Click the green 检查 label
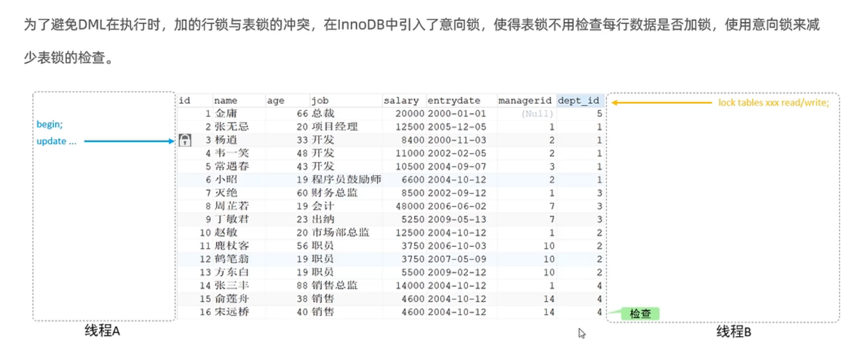The height and width of the screenshot is (339, 868). point(640,314)
